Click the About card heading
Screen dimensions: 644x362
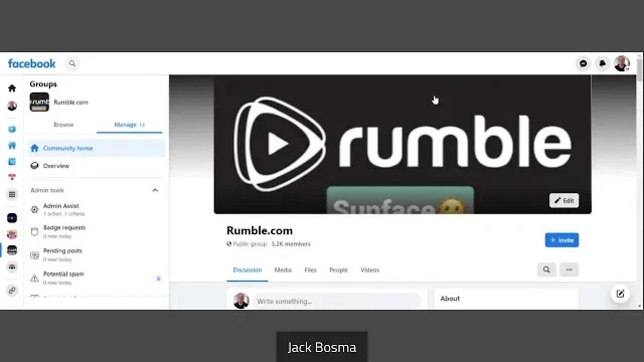point(450,299)
